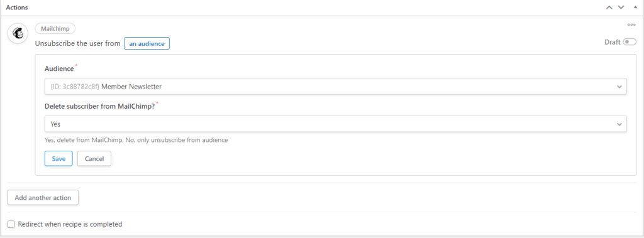The height and width of the screenshot is (238, 644).
Task: Cancel editing the Mailchimp action
Action: point(94,159)
